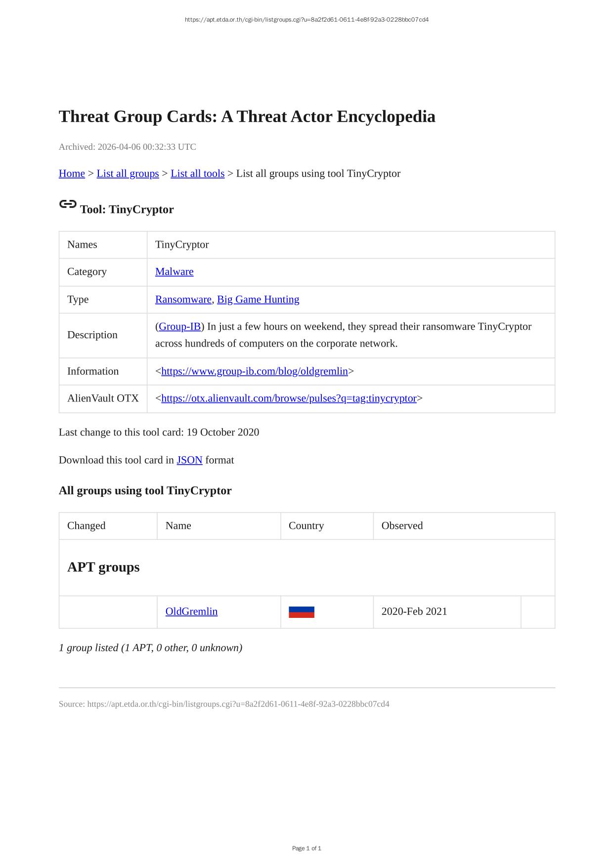This screenshot has width=614, height=868.
Task: Open the List all tools breadcrumb
Action: click(x=197, y=174)
